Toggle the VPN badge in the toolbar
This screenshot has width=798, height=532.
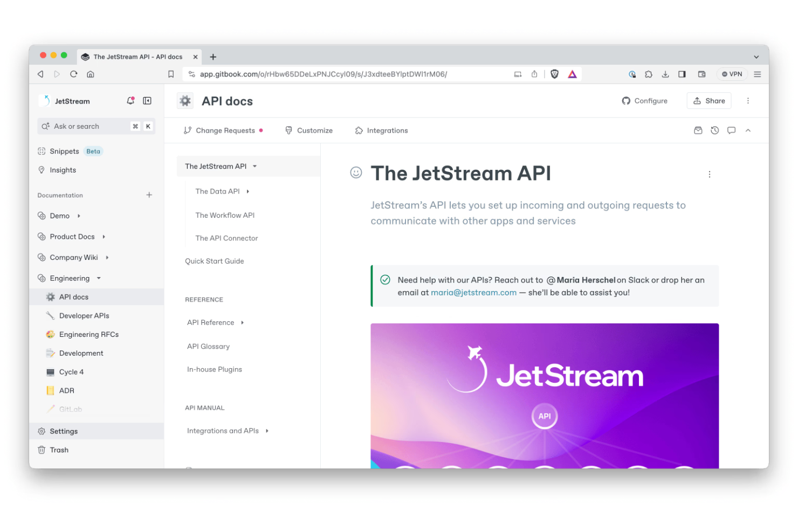point(731,74)
